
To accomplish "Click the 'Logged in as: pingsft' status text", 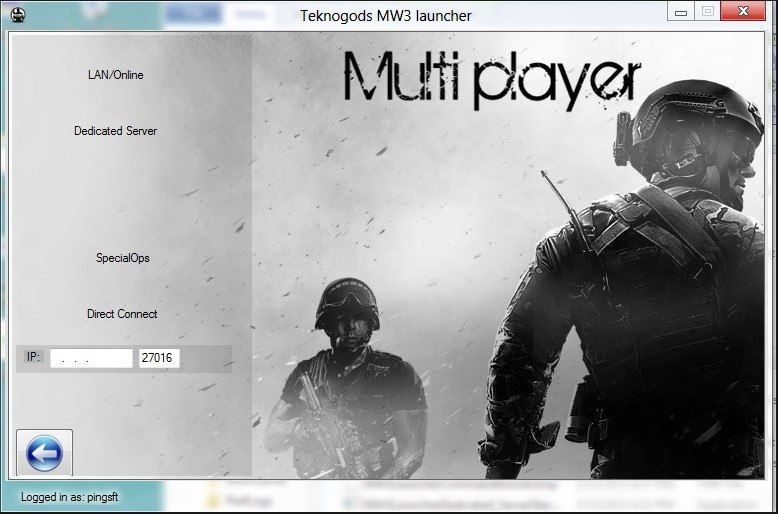I will (69, 497).
